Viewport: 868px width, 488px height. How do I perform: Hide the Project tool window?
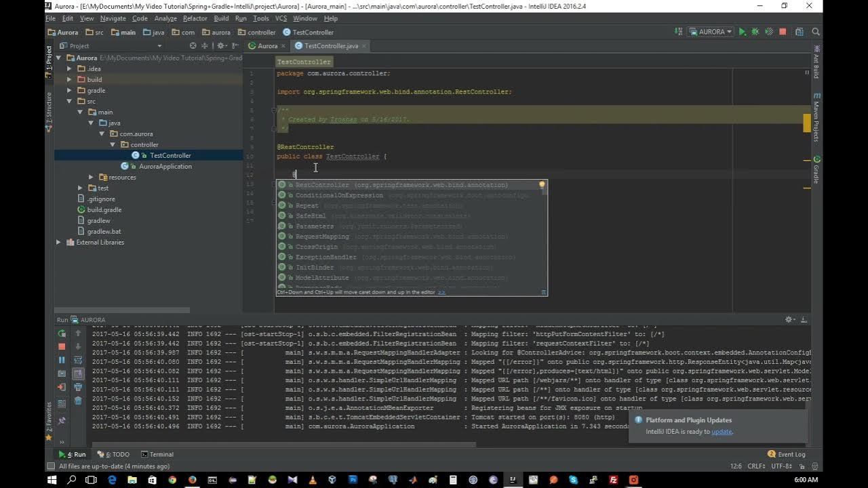click(235, 45)
